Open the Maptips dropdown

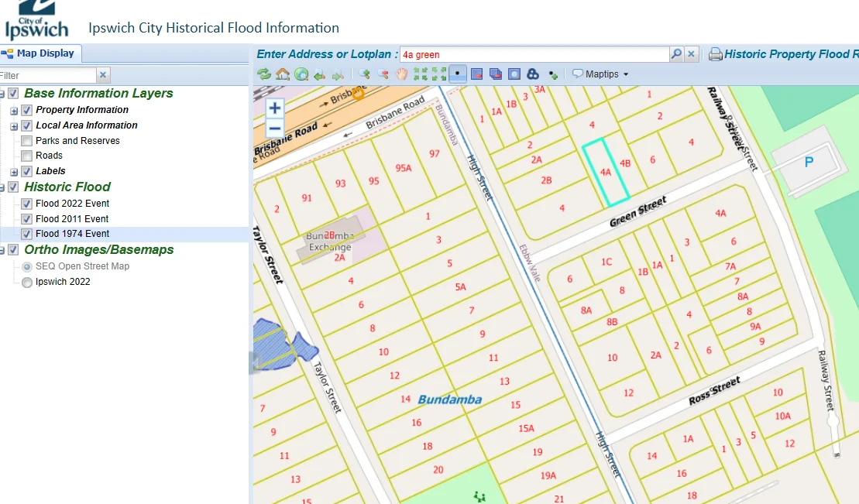[x=600, y=74]
